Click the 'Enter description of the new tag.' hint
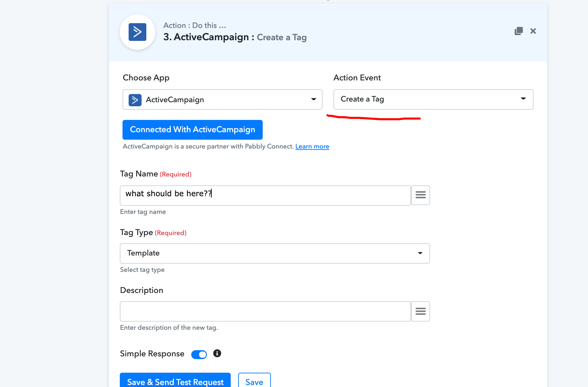Image resolution: width=588 pixels, height=387 pixels. coord(169,328)
